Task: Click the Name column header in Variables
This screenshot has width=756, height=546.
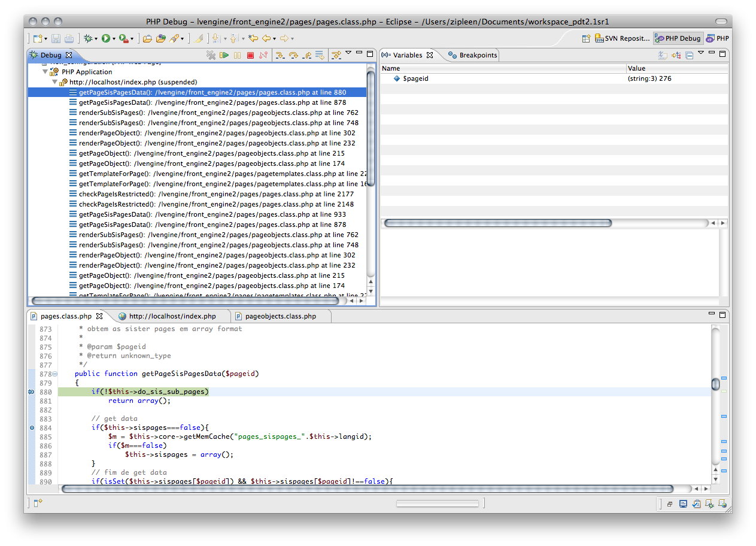Action: click(503, 68)
